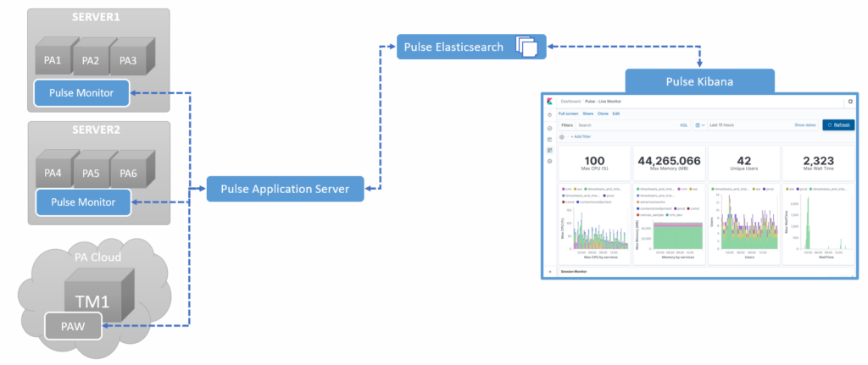This screenshot has width=868, height=365.
Task: Open Dashboard icon in Kibana sidebar
Action: (549, 150)
